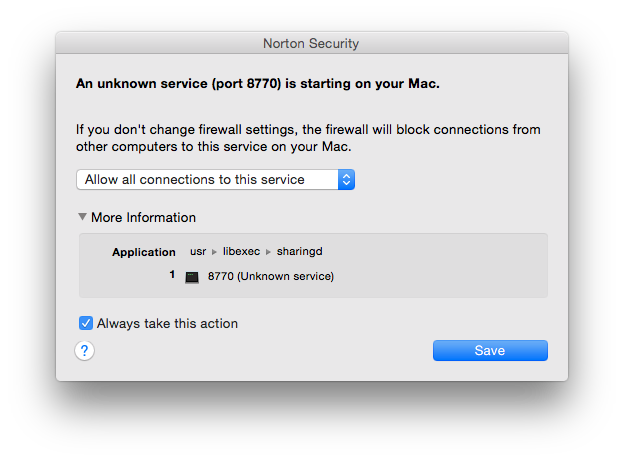624x461 pixels.
Task: Collapse the More Information disclosure triangle
Action: pos(82,217)
